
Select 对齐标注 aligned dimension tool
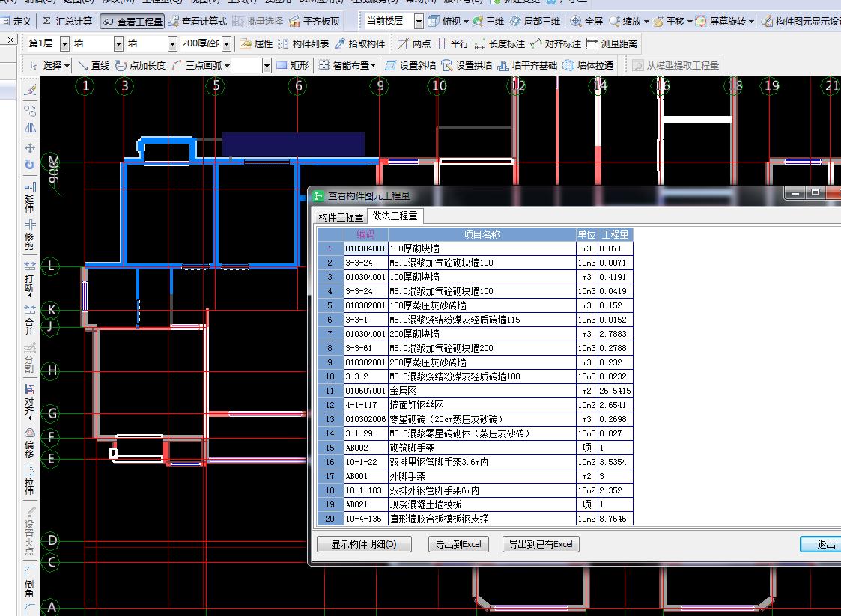(556, 43)
